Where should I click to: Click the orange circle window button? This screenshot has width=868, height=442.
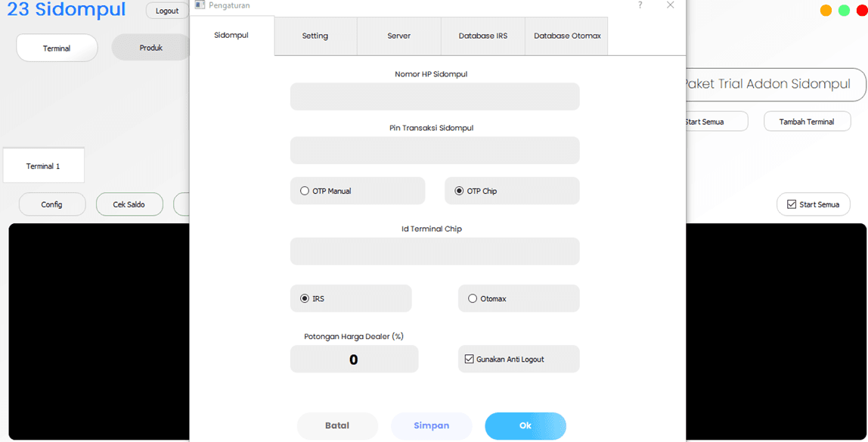pyautogui.click(x=826, y=11)
